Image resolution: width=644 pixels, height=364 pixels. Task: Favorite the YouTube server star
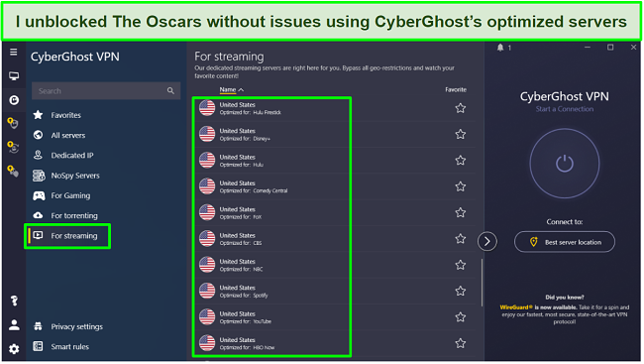coord(461,317)
